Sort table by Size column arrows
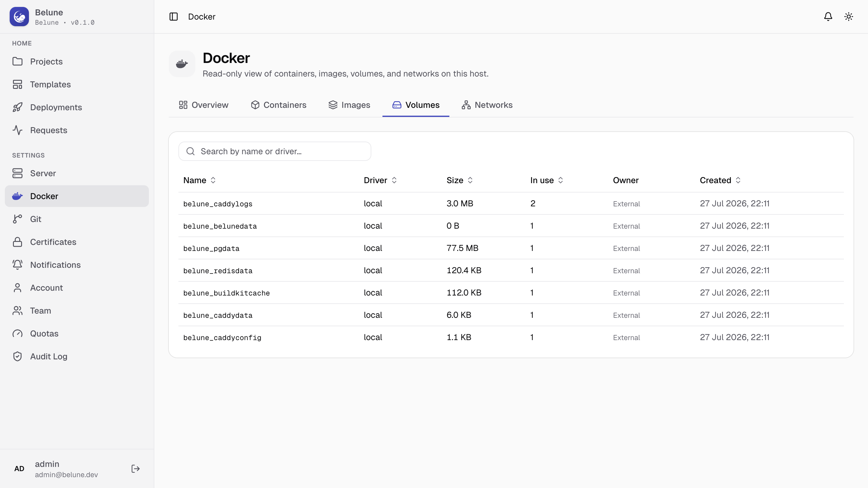Image resolution: width=868 pixels, height=488 pixels. [470, 180]
